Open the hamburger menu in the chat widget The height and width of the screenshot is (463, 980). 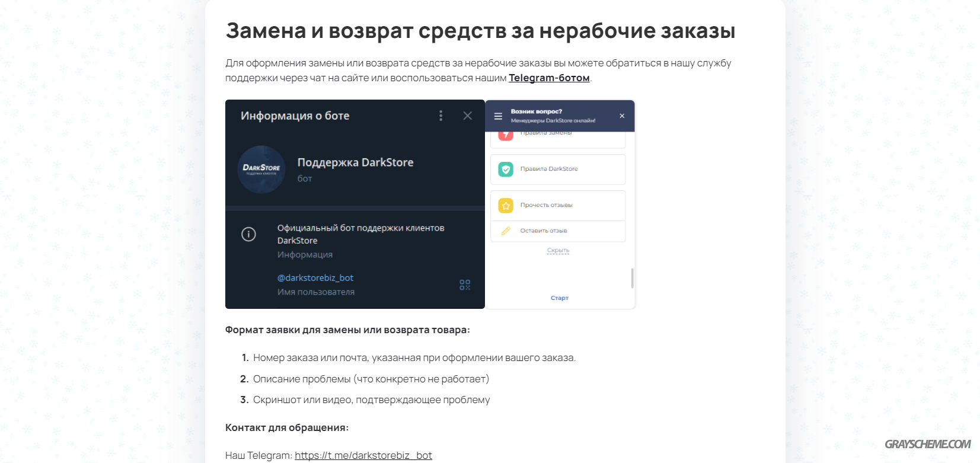click(498, 116)
